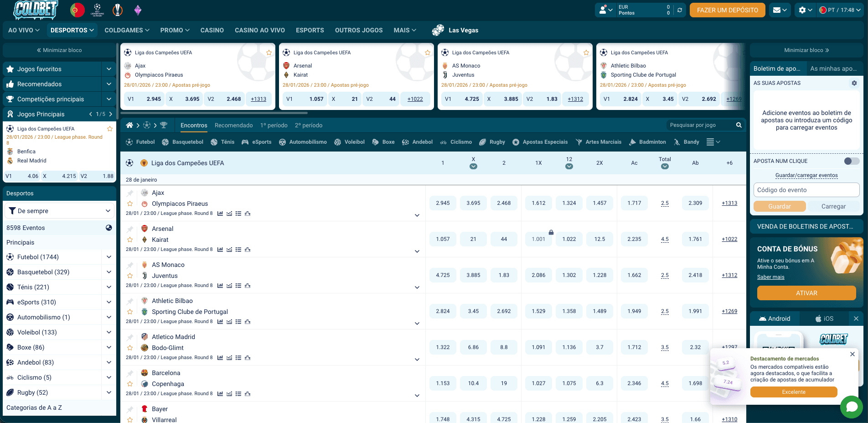The height and width of the screenshot is (423, 868).
Task: Favorite the AS Monaco card in carousel
Action: pos(586,52)
